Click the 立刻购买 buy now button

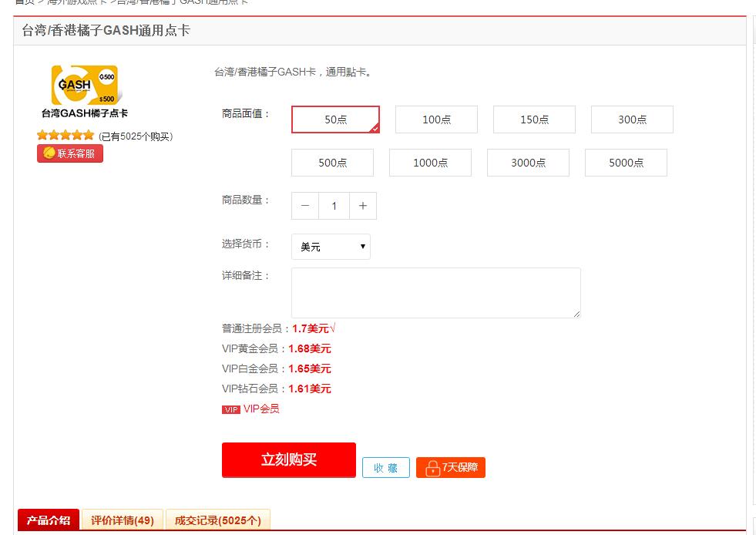[x=289, y=459]
